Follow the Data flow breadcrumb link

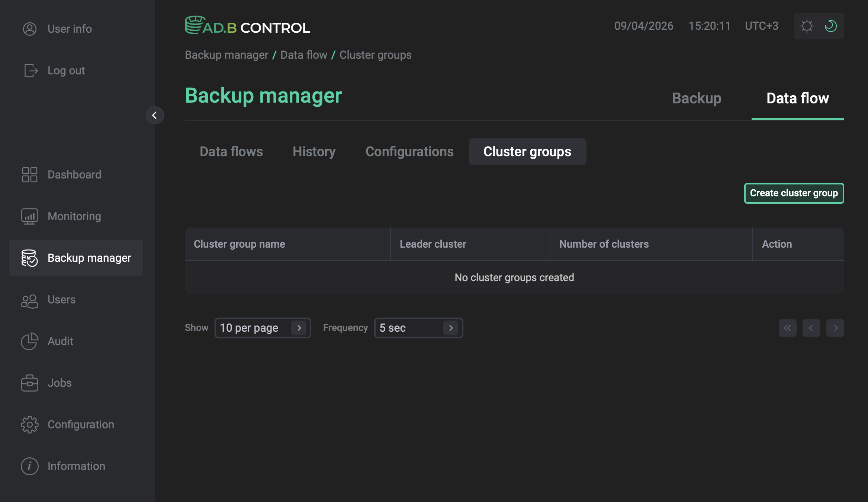click(x=303, y=55)
